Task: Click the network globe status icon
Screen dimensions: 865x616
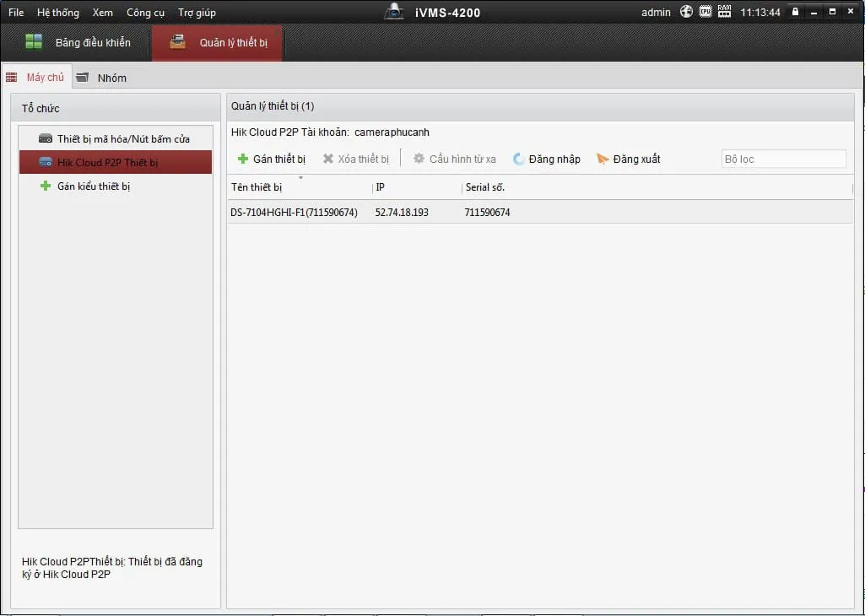Action: pos(687,12)
